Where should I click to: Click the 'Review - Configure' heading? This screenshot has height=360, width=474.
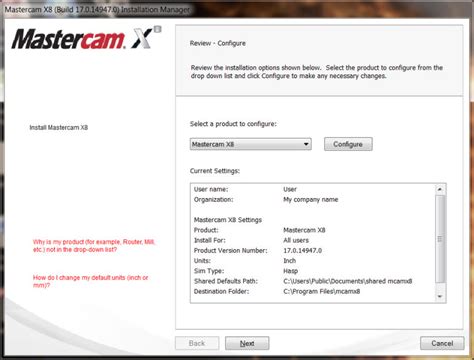click(x=218, y=43)
